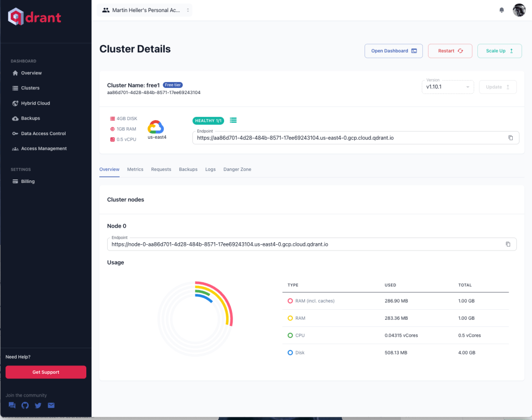Click the Backups cloud icon in sidebar
The image size is (532, 420).
click(x=15, y=119)
